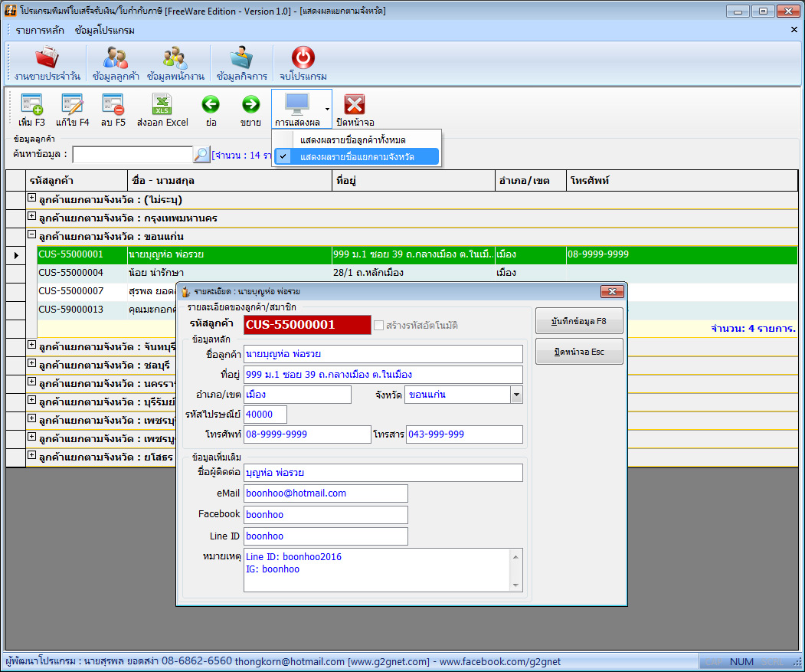Open the display button dropdown arrow
The height and width of the screenshot is (672, 805).
click(327, 108)
